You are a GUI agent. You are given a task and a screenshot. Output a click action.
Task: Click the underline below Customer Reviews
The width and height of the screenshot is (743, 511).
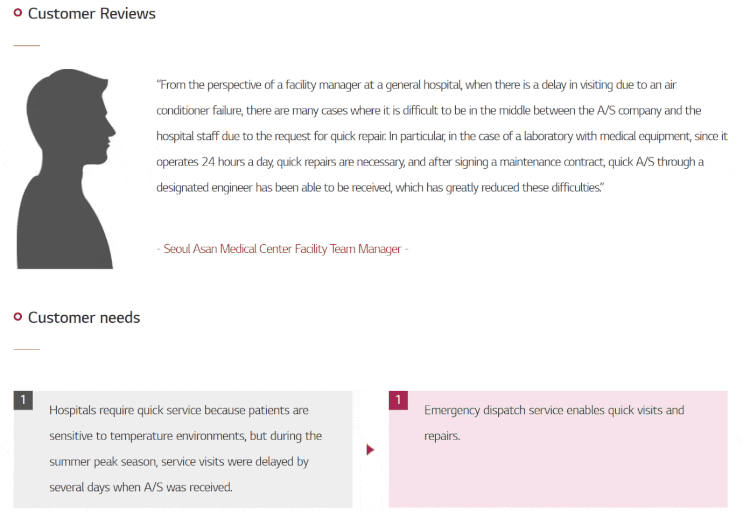click(x=27, y=46)
